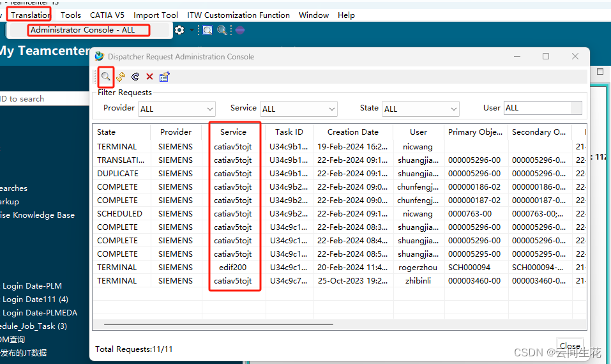Image resolution: width=611 pixels, height=364 pixels.
Task: Select the TRANSLATING state request row
Action: pyautogui.click(x=340, y=160)
